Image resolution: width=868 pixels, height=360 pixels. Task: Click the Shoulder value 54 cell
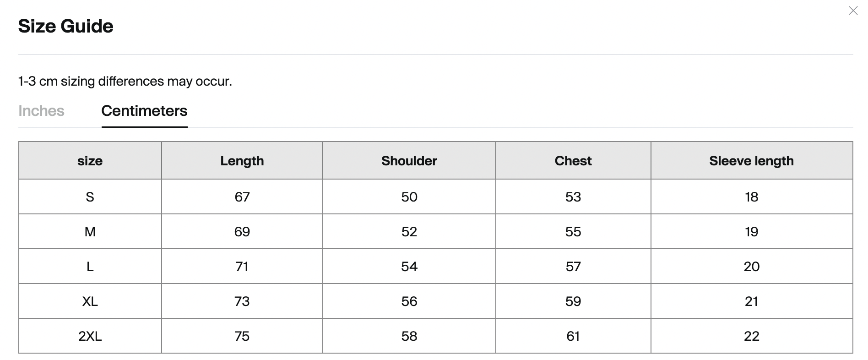pyautogui.click(x=409, y=267)
